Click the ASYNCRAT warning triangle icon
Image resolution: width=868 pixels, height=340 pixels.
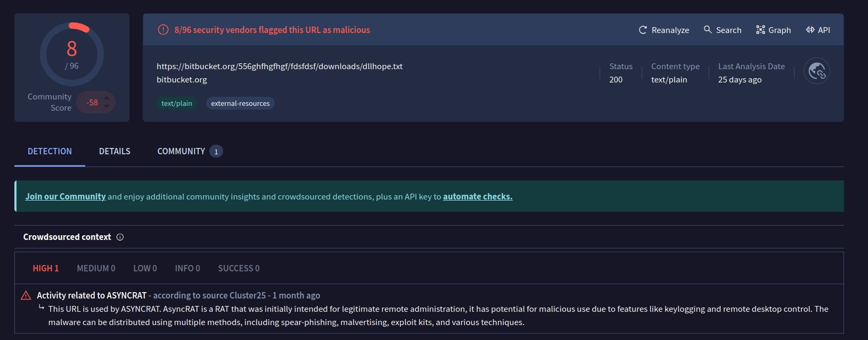(x=26, y=295)
